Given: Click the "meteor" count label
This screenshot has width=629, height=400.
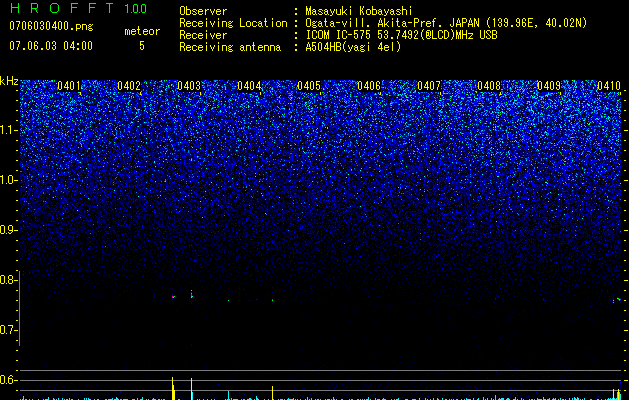Looking at the screenshot, I should [142, 31].
